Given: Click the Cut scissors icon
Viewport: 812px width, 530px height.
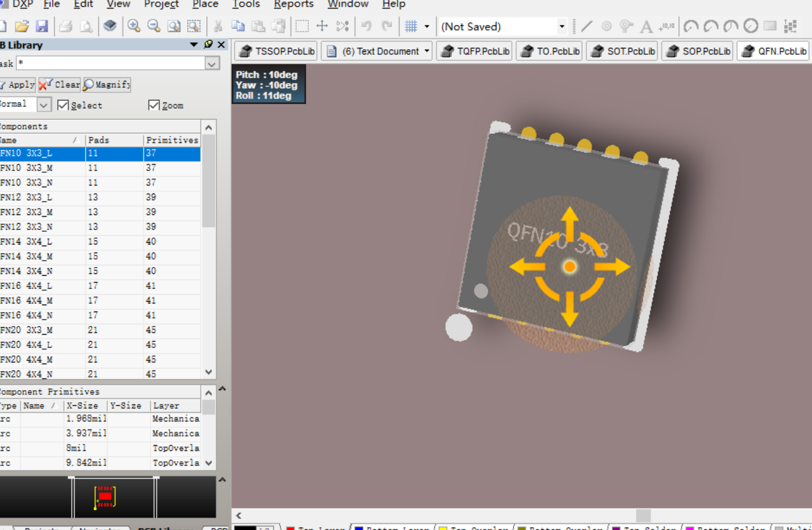Looking at the screenshot, I should click(218, 26).
